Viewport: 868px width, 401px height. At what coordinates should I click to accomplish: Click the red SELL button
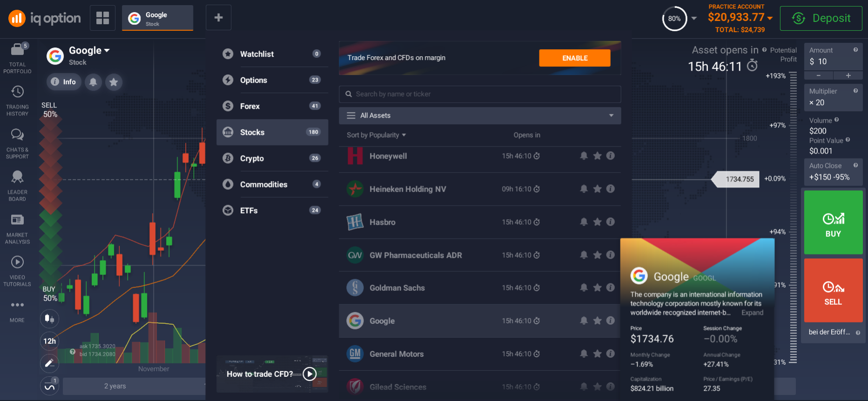pos(833,290)
